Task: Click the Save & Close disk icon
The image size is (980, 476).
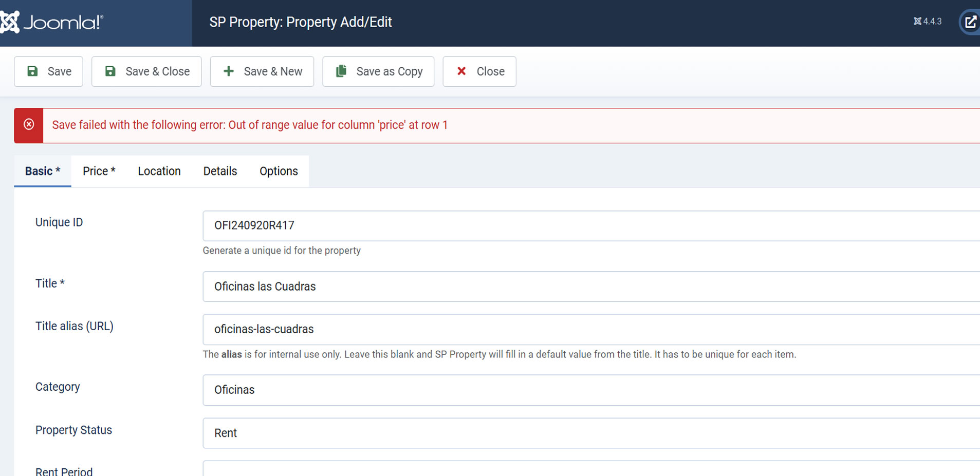Action: [x=110, y=71]
